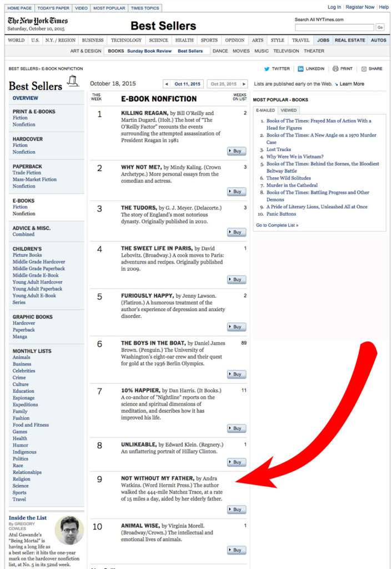Click Go to Complete List link
Screen dimensions: 392x569
pos(277,226)
